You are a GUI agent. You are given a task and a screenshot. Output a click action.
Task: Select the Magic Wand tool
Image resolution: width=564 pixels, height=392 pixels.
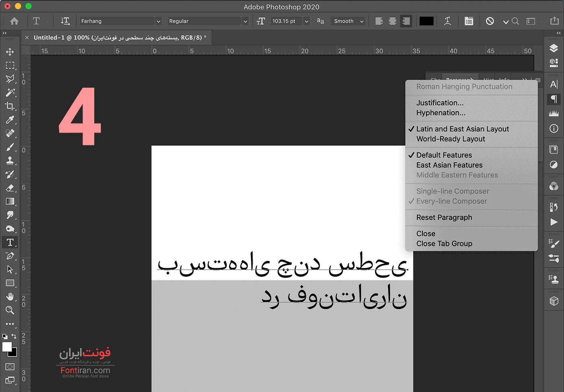coord(10,93)
